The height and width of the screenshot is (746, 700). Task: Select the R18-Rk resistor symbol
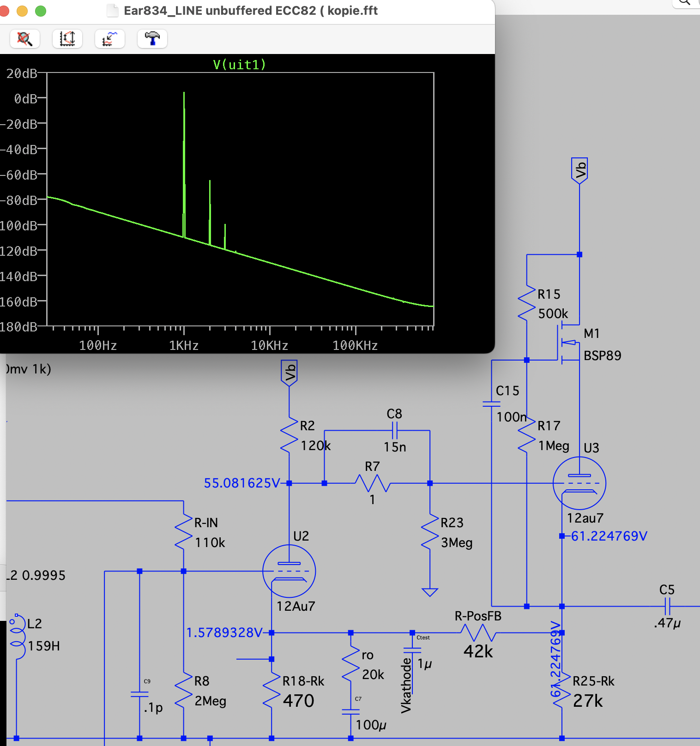pyautogui.click(x=272, y=690)
